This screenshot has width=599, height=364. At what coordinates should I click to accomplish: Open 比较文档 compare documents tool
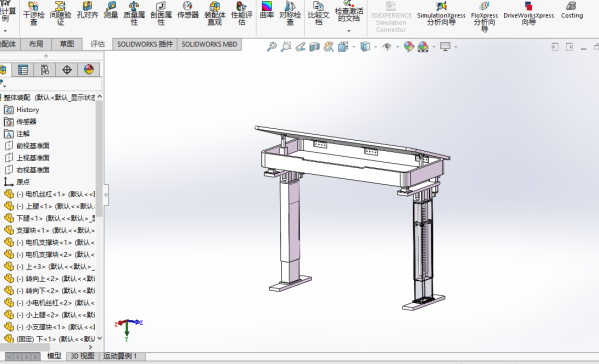318,13
